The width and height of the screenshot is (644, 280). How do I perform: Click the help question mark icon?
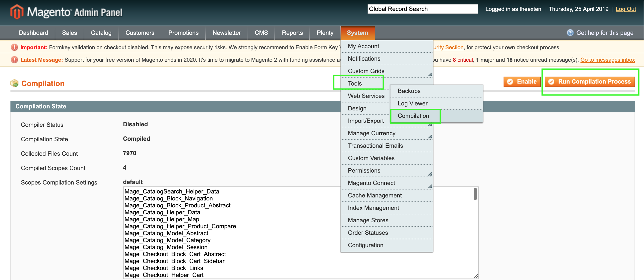click(570, 33)
